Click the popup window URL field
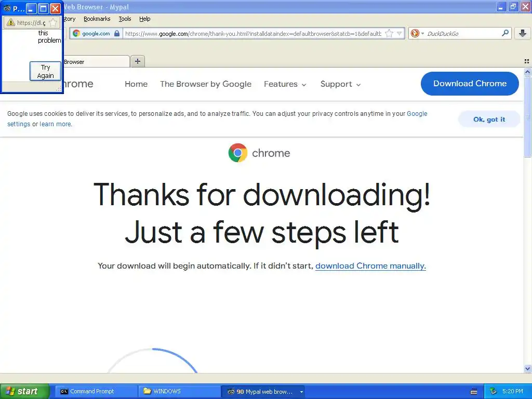 click(31, 22)
